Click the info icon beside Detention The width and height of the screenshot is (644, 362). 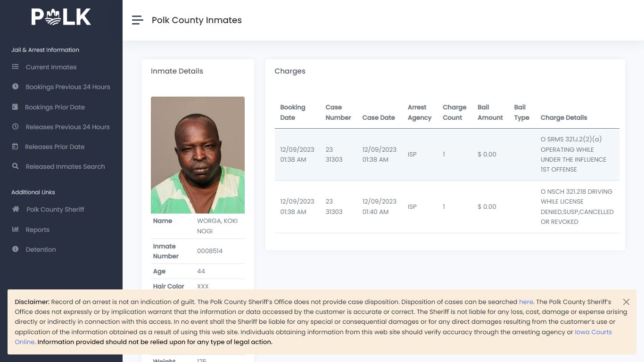[16, 249]
